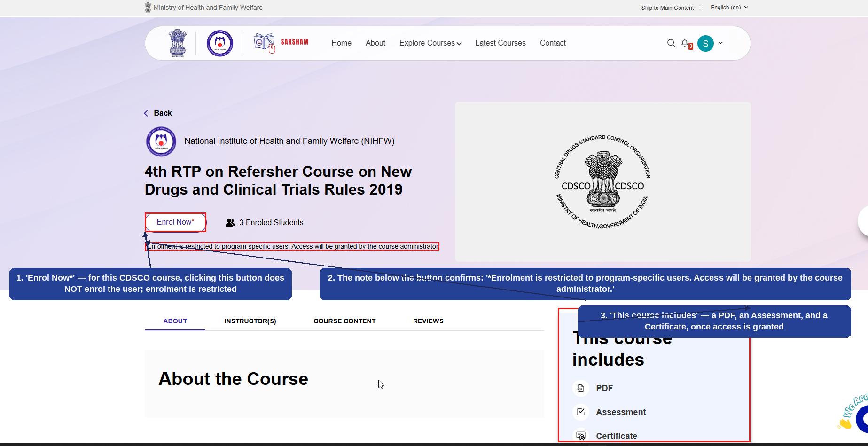Screen dimensions: 868x446
Task: Click the SAKSHAM logo
Action: 281,43
